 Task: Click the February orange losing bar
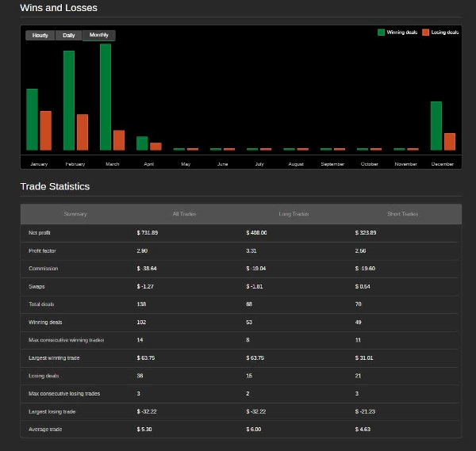click(x=83, y=132)
